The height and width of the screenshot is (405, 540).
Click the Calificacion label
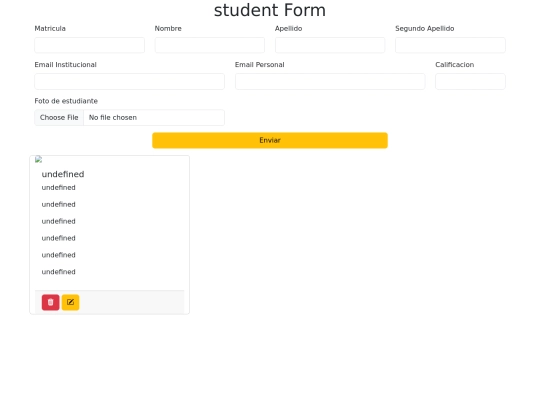455,65
